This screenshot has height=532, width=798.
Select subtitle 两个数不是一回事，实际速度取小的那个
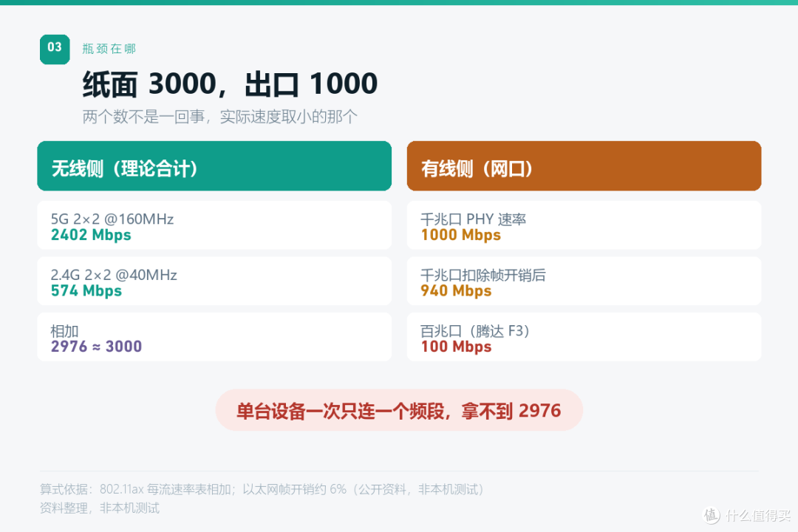click(x=220, y=117)
